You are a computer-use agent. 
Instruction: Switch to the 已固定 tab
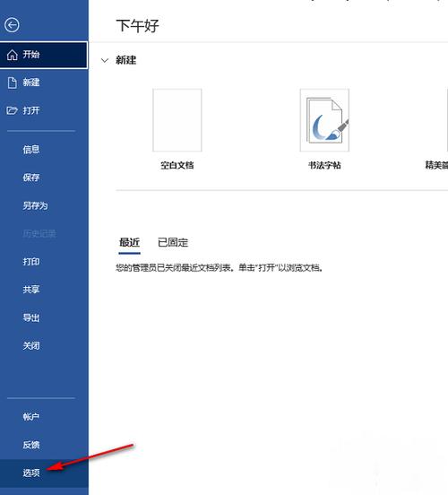[x=173, y=242]
